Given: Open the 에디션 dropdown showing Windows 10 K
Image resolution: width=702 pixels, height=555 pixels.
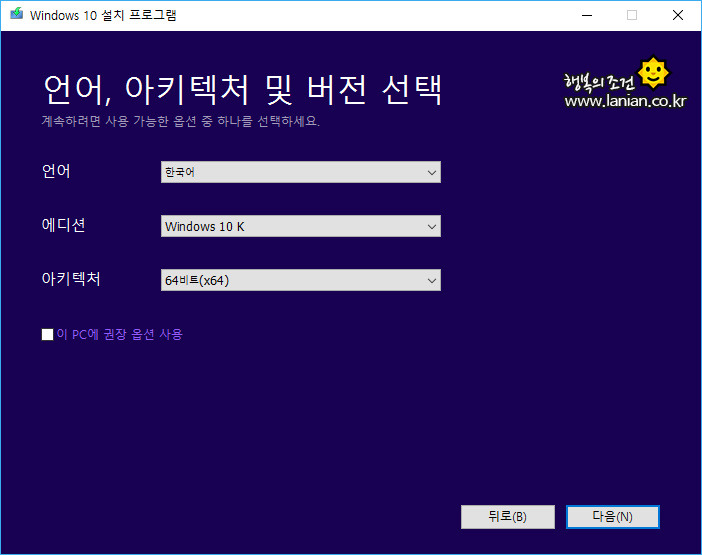Looking at the screenshot, I should 301,226.
